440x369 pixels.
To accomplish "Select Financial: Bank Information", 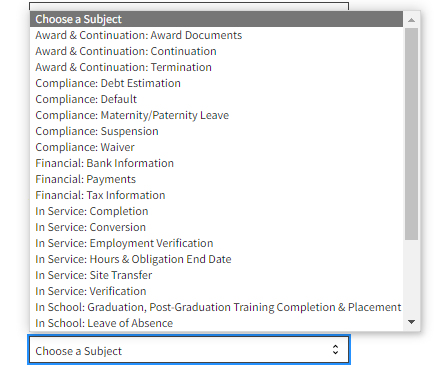I will (216, 163).
